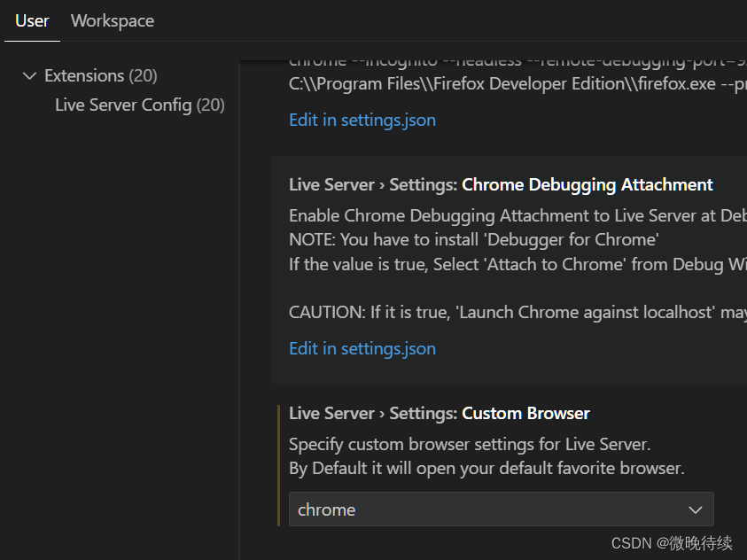Open the Workspace settings tab
The height and width of the screenshot is (560, 747).
click(x=112, y=20)
